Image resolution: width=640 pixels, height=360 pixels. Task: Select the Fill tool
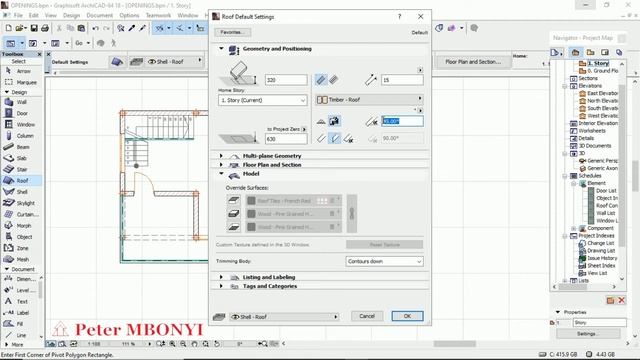click(20, 324)
